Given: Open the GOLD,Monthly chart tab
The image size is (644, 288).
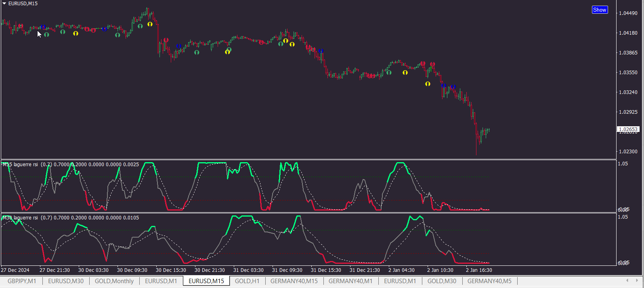Looking at the screenshot, I should [x=114, y=281].
